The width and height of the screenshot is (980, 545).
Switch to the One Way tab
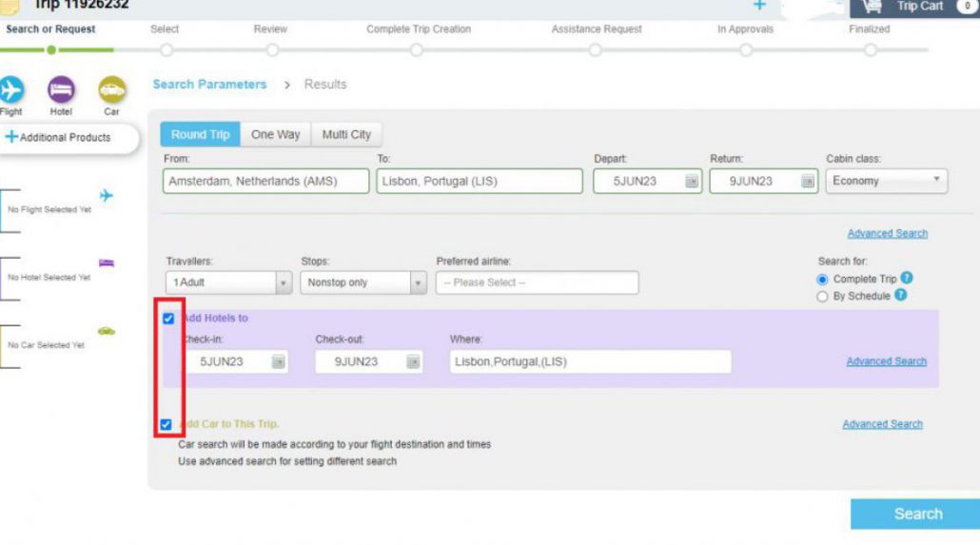coord(275,135)
